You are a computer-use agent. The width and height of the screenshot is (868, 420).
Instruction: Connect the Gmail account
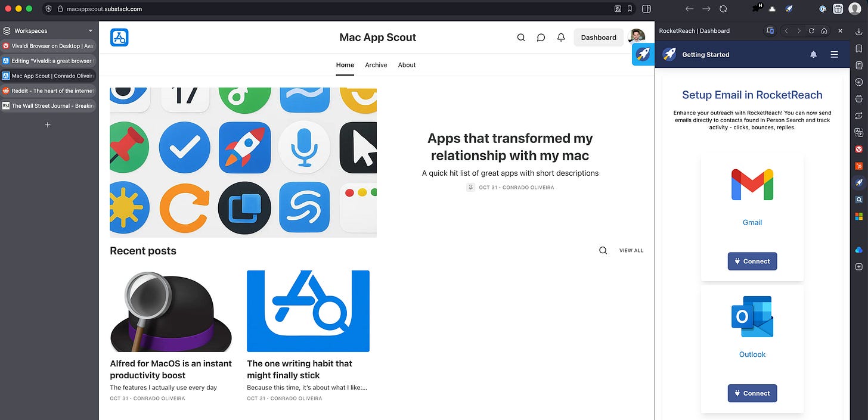(752, 261)
